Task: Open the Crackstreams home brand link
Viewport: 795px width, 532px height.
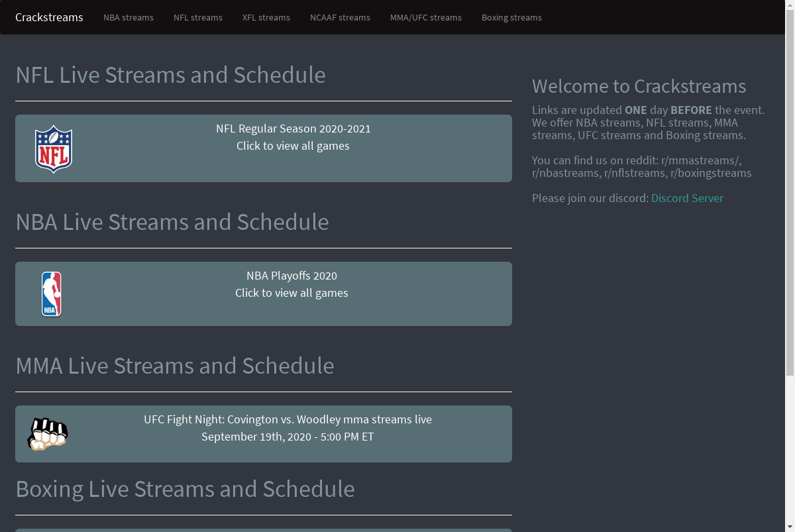Action: pos(49,17)
